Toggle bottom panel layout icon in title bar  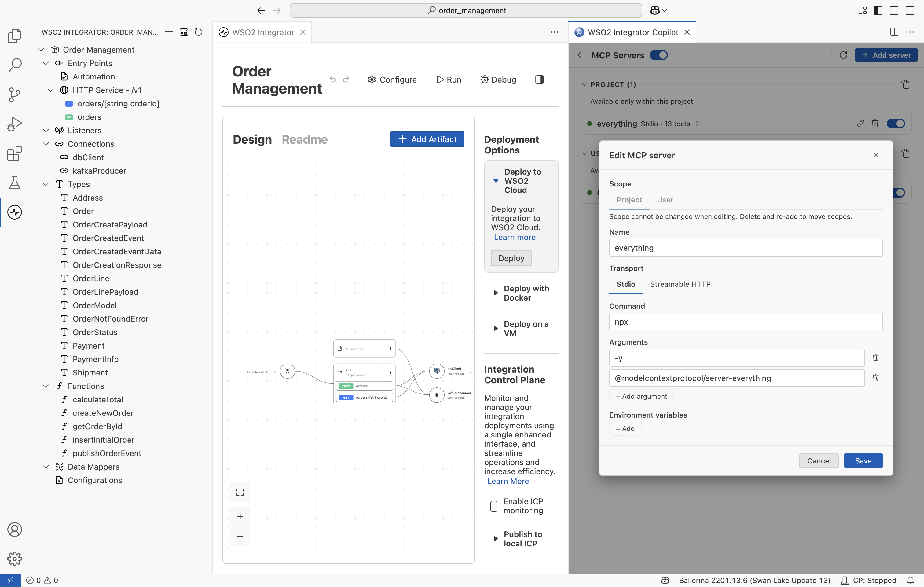[894, 10]
